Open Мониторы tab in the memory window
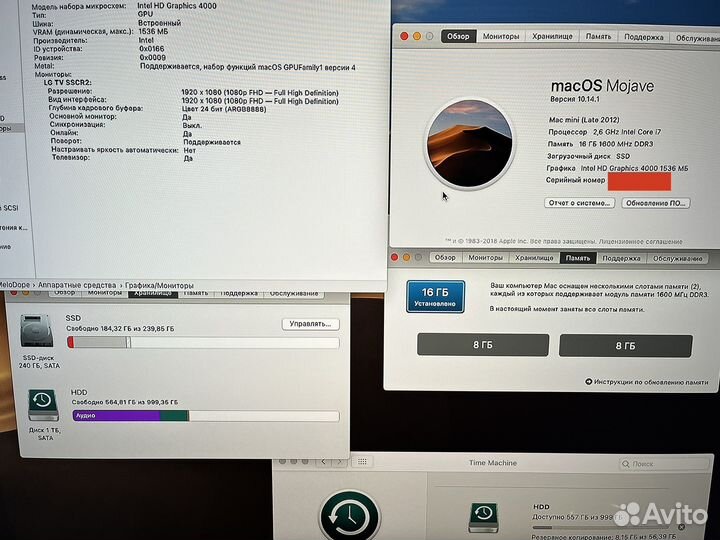 tap(485, 258)
